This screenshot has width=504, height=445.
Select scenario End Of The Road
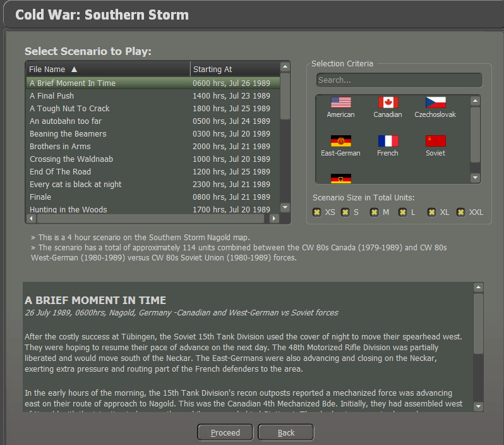(153, 172)
